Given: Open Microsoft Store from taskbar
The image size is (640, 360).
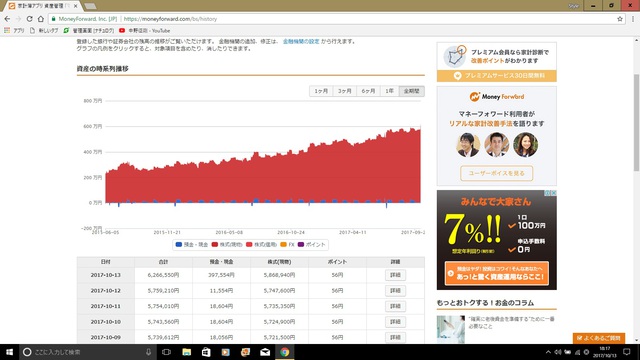Looking at the screenshot, I should click(x=206, y=352).
